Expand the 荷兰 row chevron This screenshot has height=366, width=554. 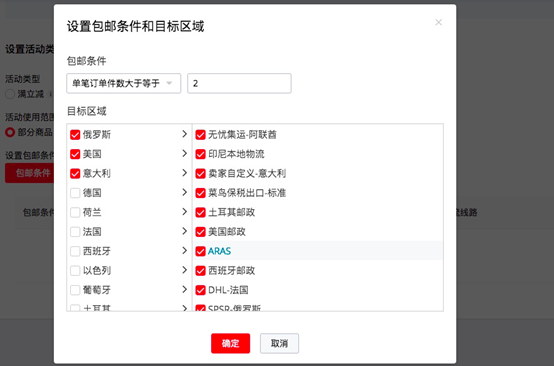point(184,212)
